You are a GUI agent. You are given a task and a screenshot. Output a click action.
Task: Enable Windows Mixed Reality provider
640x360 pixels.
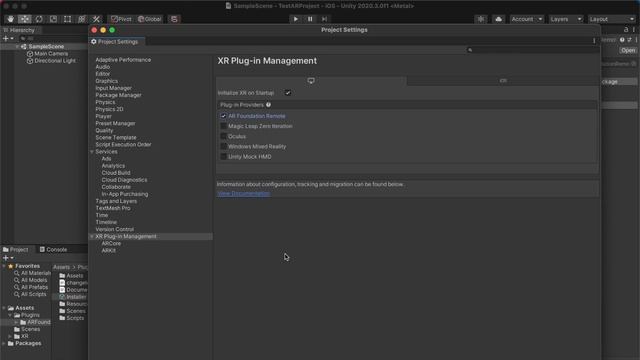tap(223, 147)
